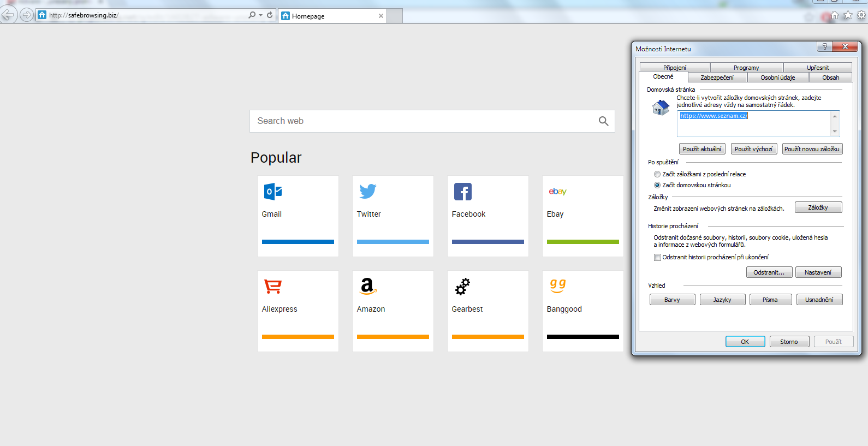Open the Banggood logo tile

tap(558, 286)
